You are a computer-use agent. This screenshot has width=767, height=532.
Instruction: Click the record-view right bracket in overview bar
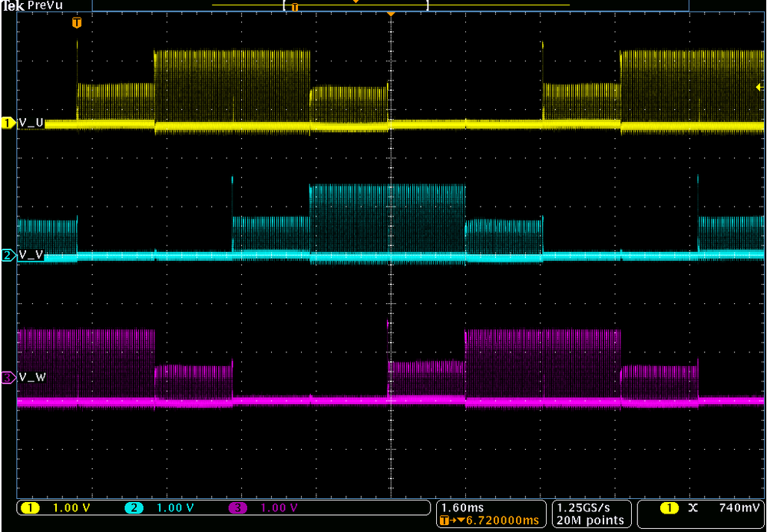click(x=427, y=6)
